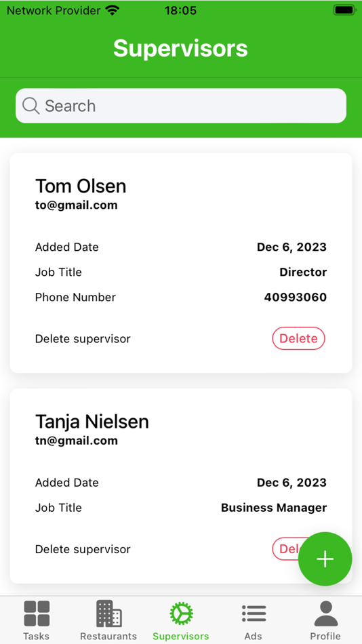Tap the tn@gmail.com email address

[x=77, y=441]
